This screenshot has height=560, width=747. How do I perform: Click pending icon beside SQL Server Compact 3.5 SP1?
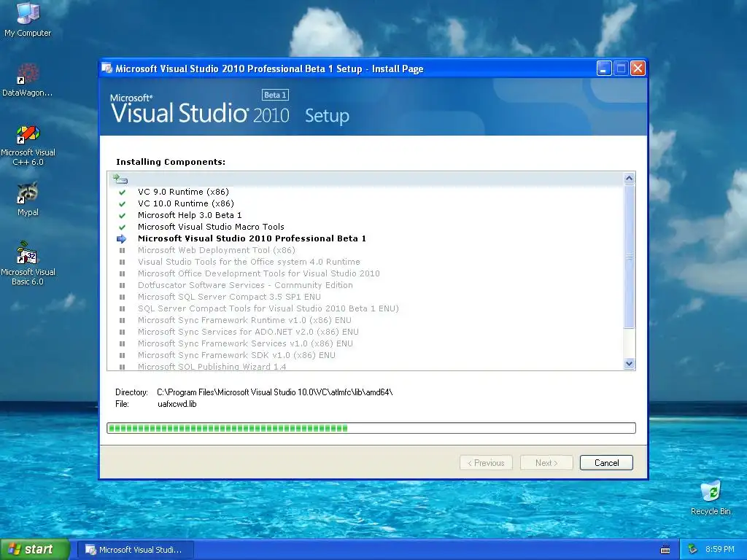click(x=122, y=297)
